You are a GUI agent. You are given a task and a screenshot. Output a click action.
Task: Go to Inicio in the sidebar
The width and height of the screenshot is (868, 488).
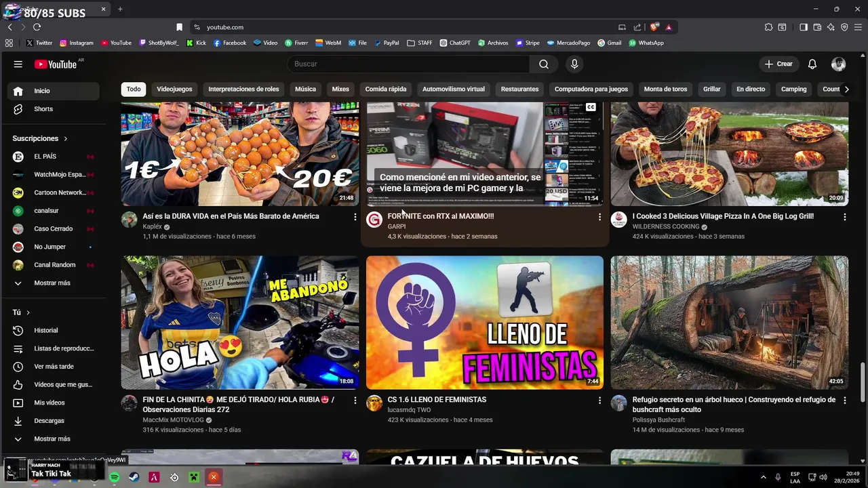point(54,91)
